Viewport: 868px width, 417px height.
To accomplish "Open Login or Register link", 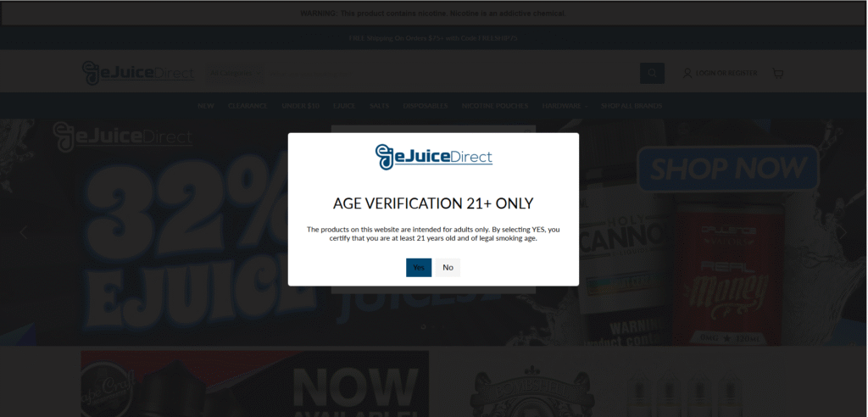I will (x=726, y=73).
